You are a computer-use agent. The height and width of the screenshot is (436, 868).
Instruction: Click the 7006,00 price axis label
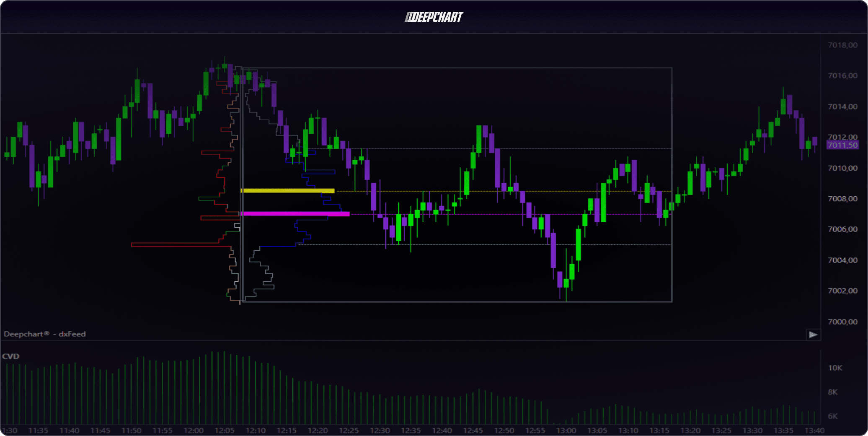pos(842,229)
